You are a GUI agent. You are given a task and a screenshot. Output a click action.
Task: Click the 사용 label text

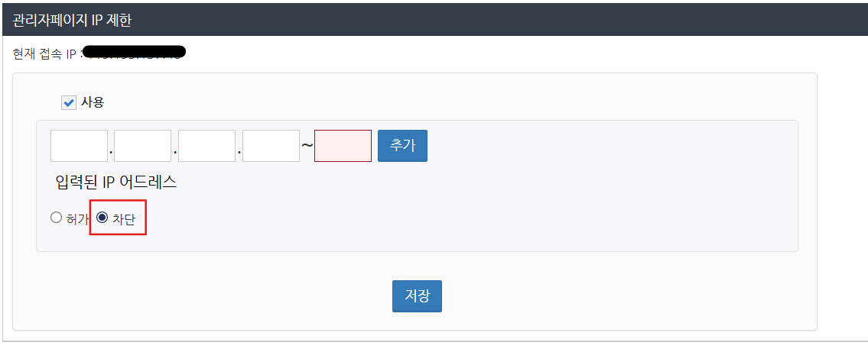point(93,102)
